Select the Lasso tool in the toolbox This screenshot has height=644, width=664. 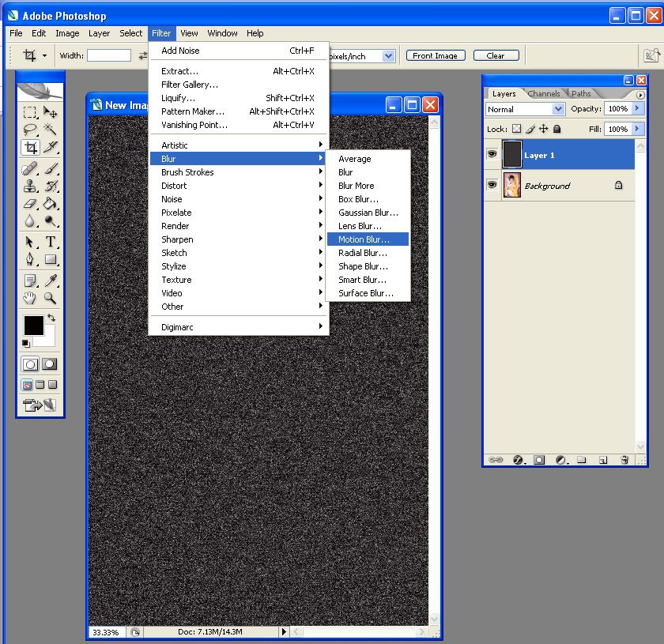pos(30,130)
